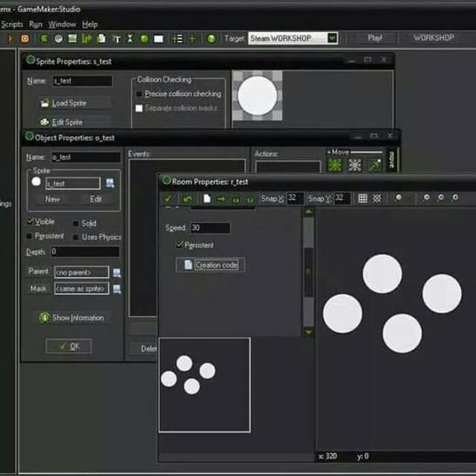Toggle the Solid checkbox
This screenshot has width=476, height=476.
pos(75,223)
